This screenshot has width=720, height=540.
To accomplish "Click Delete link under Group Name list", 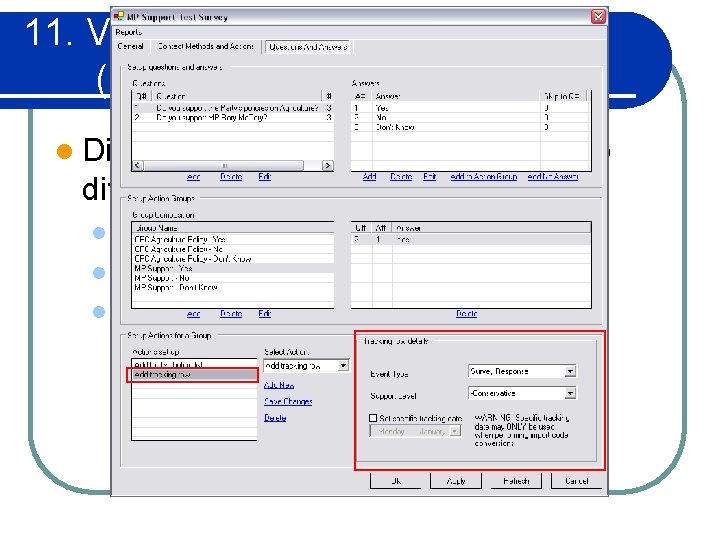I will 231,314.
